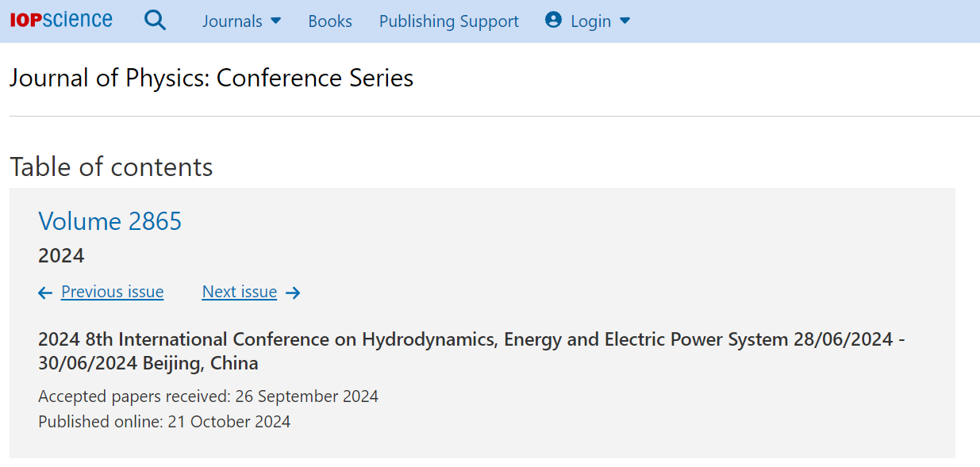
Task: Open the search magnifier icon
Action: tap(156, 21)
